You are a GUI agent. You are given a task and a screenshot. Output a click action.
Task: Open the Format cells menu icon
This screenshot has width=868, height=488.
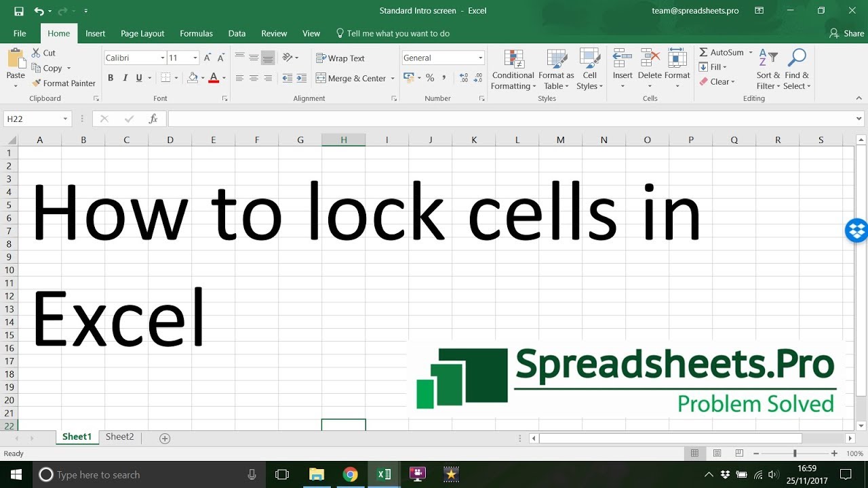pyautogui.click(x=677, y=58)
